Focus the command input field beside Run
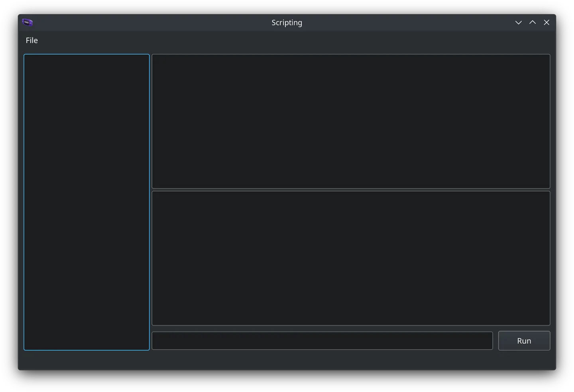This screenshot has width=574, height=392. 322,341
